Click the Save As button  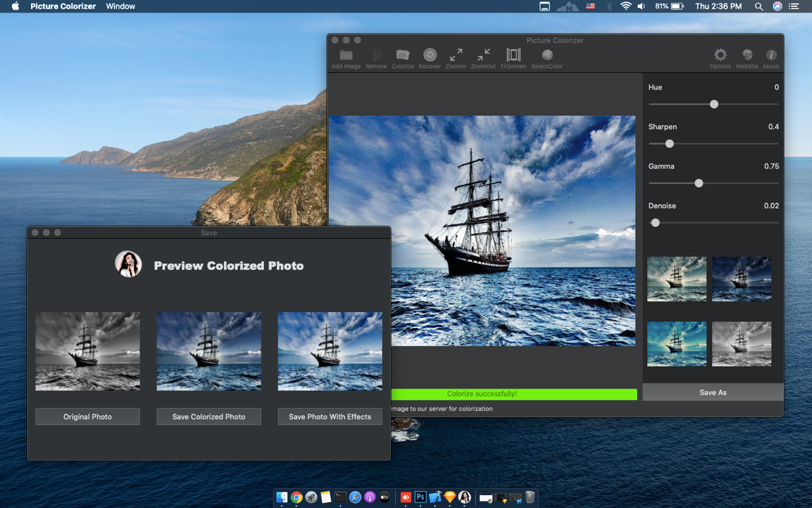click(713, 392)
